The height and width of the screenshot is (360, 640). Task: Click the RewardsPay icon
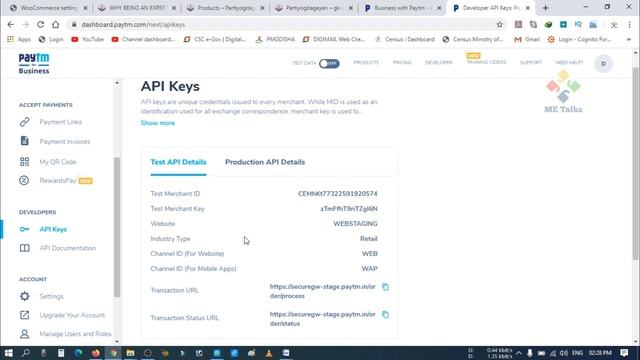pos(24,180)
